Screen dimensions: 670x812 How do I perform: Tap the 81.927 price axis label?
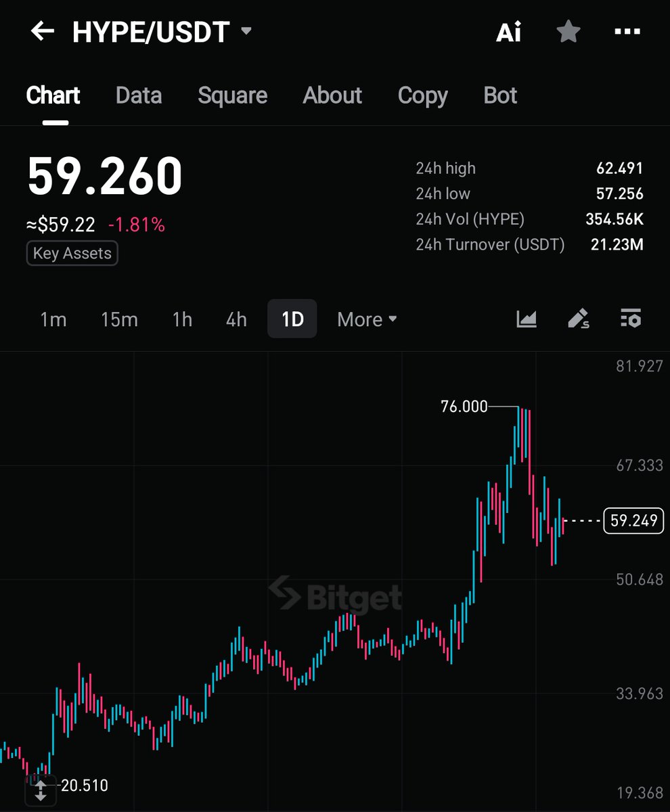[x=640, y=366]
